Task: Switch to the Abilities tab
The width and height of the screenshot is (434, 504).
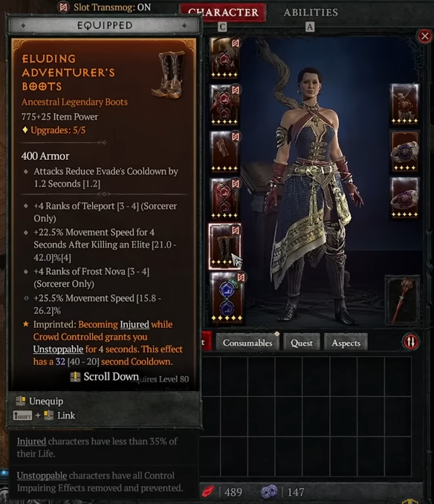Action: [x=311, y=13]
